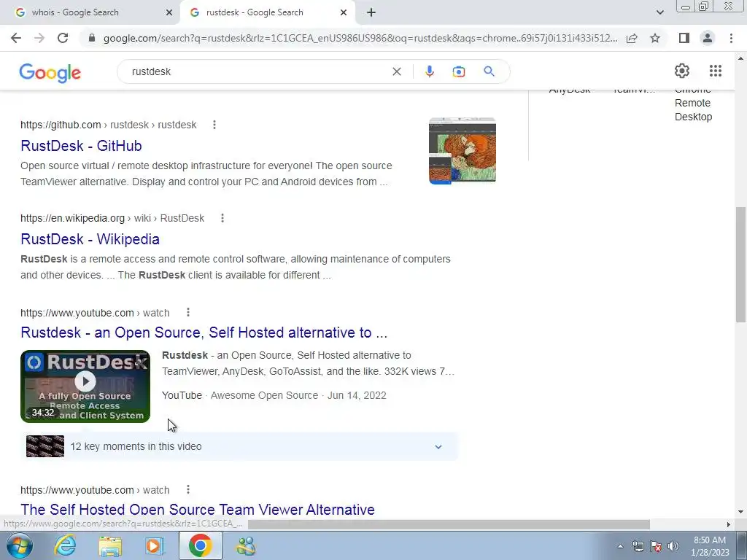Open options for first YouTube result
This screenshot has height=560, width=747.
pos(188,312)
